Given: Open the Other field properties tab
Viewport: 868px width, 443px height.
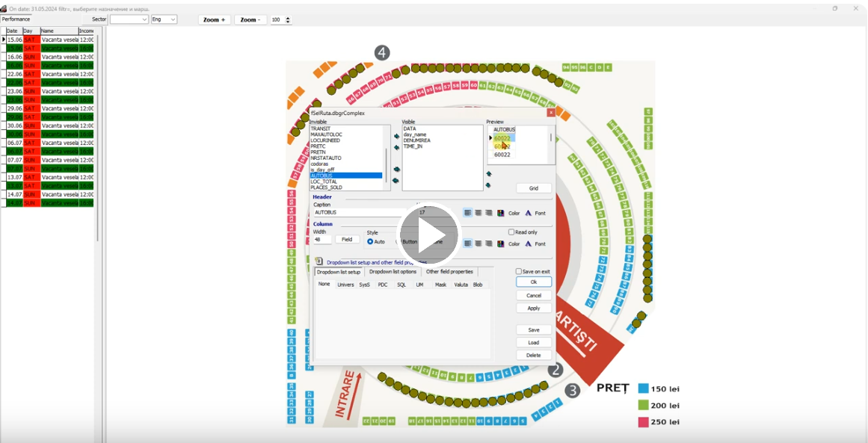Looking at the screenshot, I should pos(449,271).
